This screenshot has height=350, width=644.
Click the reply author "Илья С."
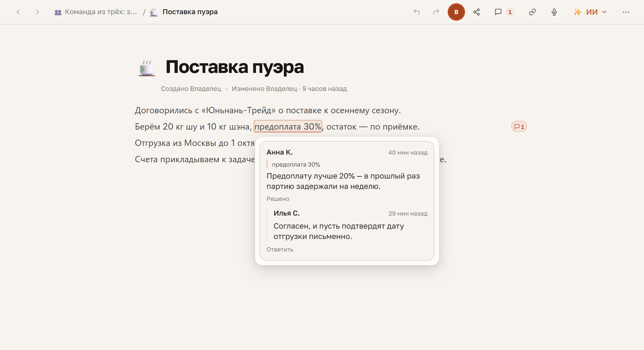click(287, 213)
